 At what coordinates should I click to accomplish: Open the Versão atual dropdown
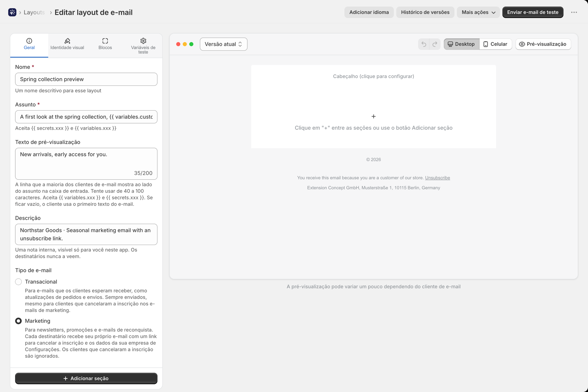pos(224,44)
